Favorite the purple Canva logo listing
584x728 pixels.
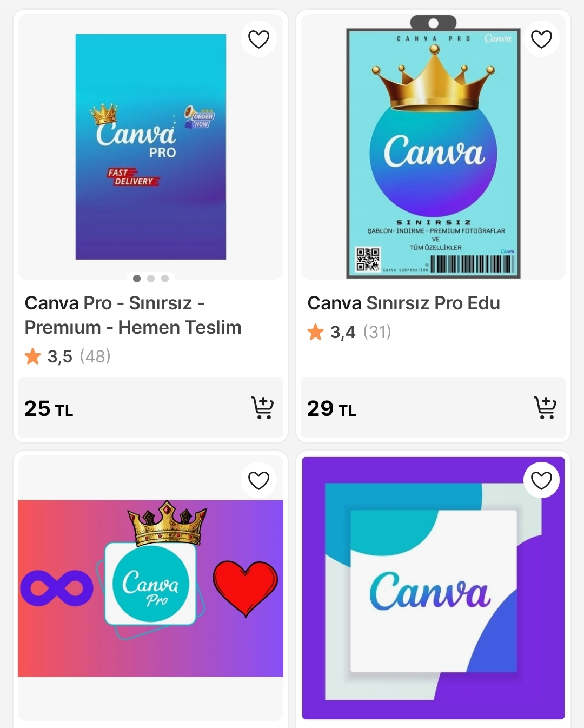tap(541, 480)
